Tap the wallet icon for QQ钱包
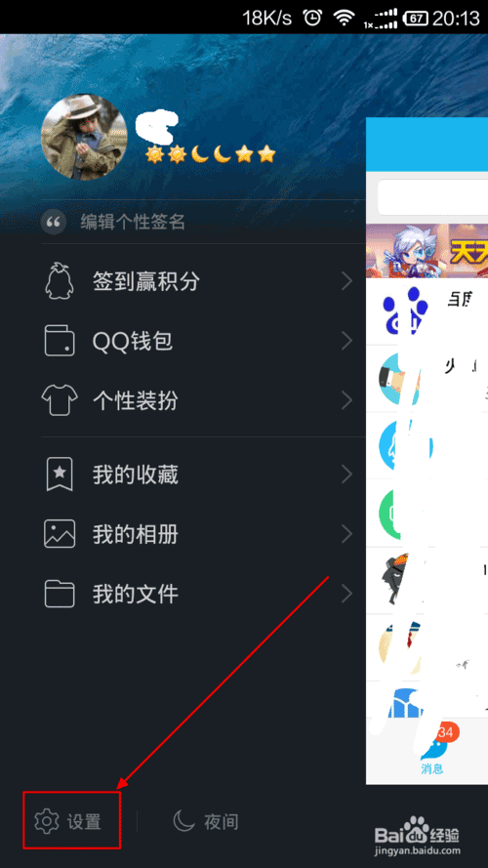This screenshot has width=488, height=868. click(60, 341)
